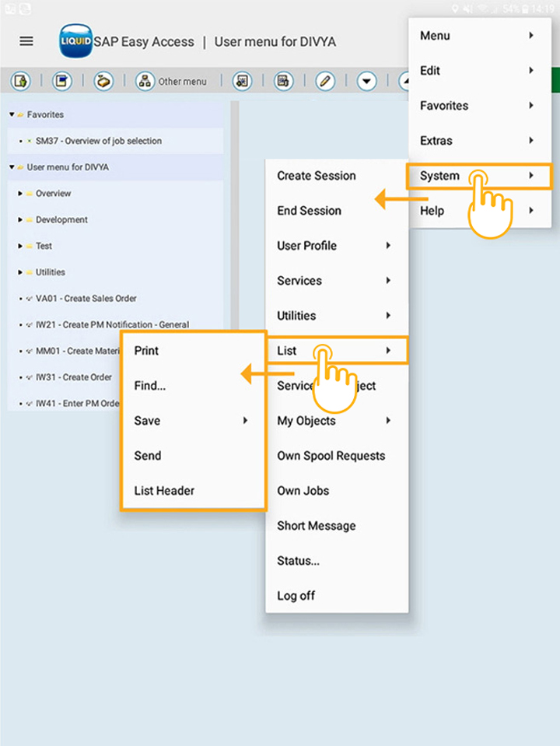Expand the Utilities tree folder
Viewport: 560px width, 746px height.
tap(20, 272)
